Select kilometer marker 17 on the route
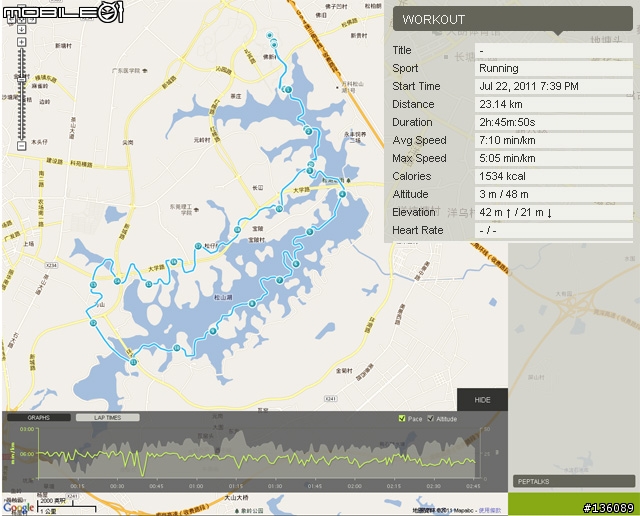 pos(198,246)
